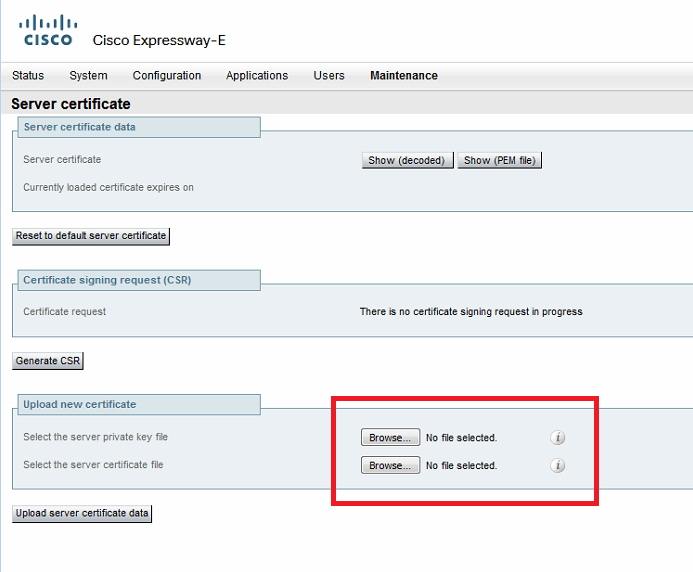Open the Applications menu
Viewport: 693px width, 572px height.
pos(257,76)
